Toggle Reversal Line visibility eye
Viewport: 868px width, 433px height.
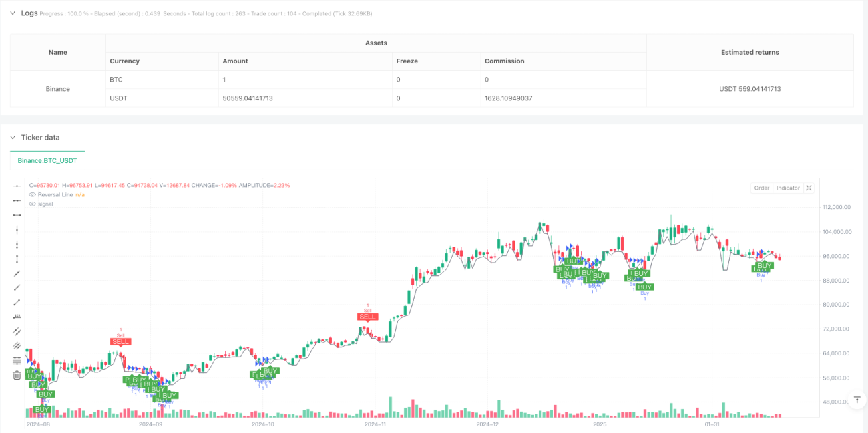click(x=32, y=194)
